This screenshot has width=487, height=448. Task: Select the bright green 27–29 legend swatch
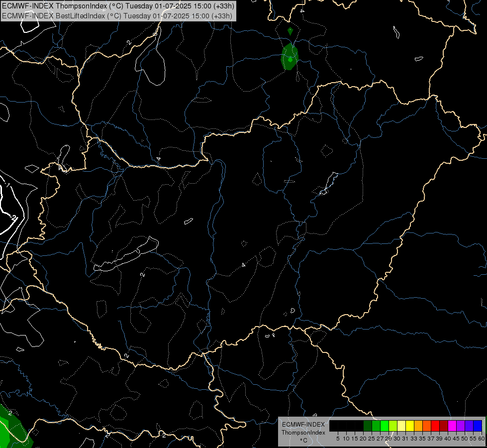click(x=385, y=426)
